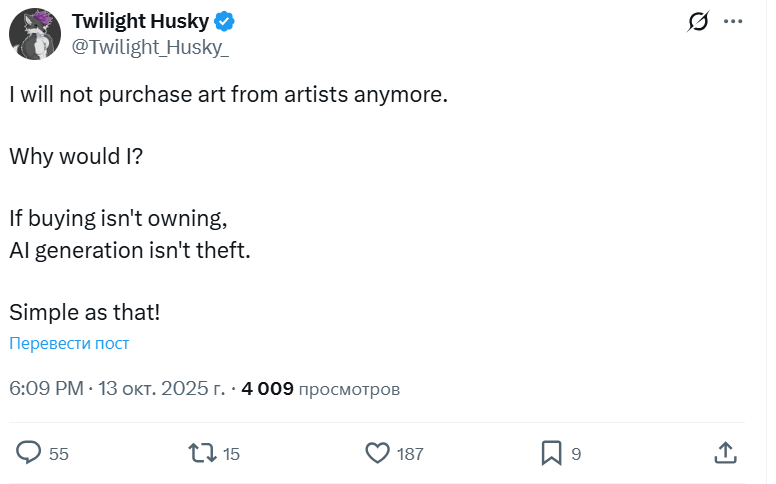This screenshot has width=776, height=484.
Task: Click the Grok slashed-circle icon
Action: click(x=699, y=23)
